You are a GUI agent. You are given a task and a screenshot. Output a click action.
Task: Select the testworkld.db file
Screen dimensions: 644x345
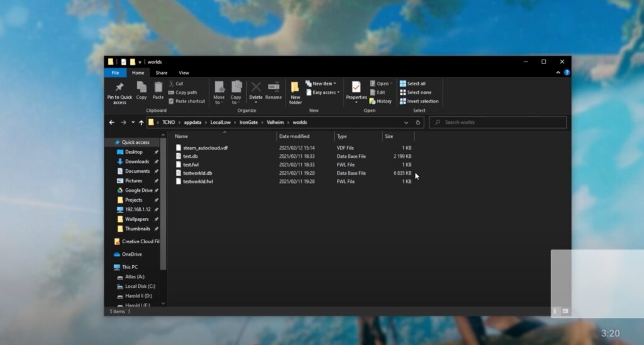197,173
